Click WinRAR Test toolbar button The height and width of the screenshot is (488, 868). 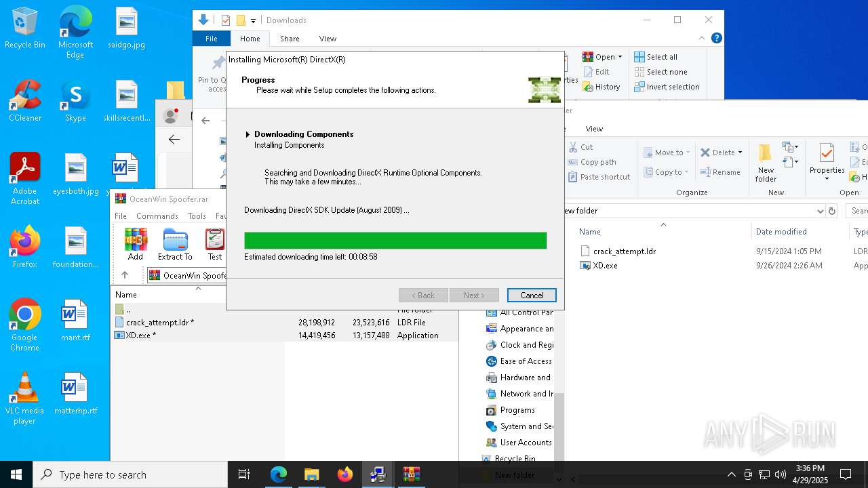(x=215, y=245)
